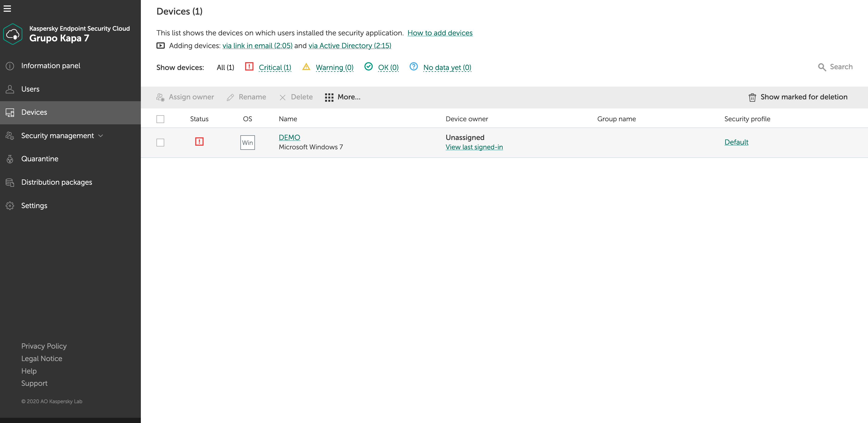
Task: Show All (1) devices
Action: tap(225, 67)
